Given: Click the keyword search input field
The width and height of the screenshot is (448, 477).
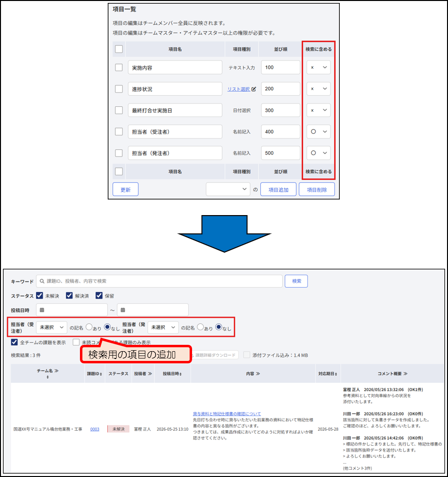Looking at the screenshot, I should [159, 281].
